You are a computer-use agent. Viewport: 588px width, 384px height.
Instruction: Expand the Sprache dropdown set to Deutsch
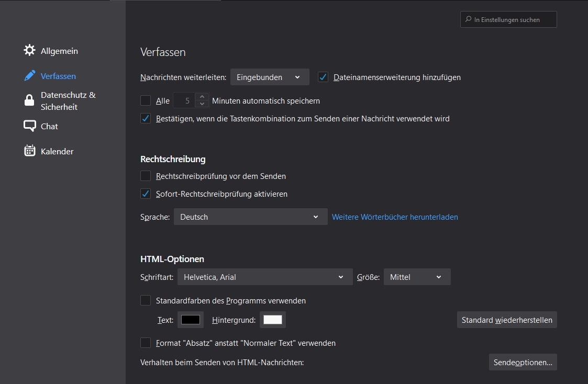pyautogui.click(x=250, y=217)
